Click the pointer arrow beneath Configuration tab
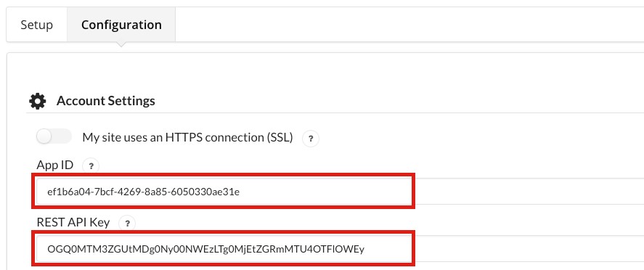The image size is (644, 270). (121, 44)
